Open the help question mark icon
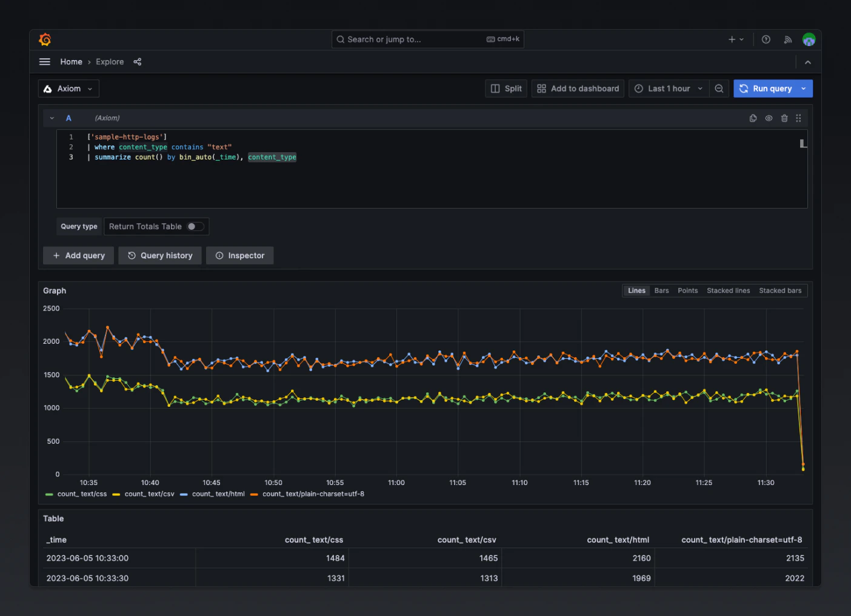Viewport: 851px width, 616px height. coord(766,39)
